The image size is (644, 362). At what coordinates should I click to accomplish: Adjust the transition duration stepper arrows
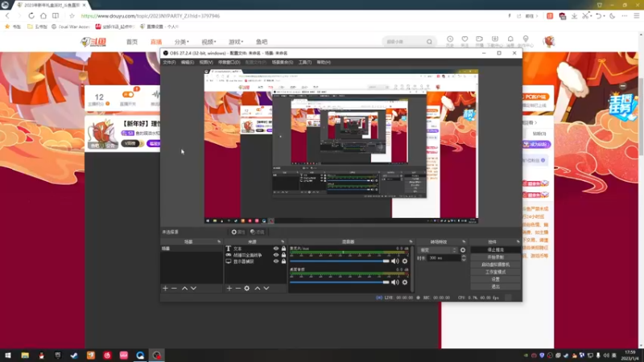464,258
